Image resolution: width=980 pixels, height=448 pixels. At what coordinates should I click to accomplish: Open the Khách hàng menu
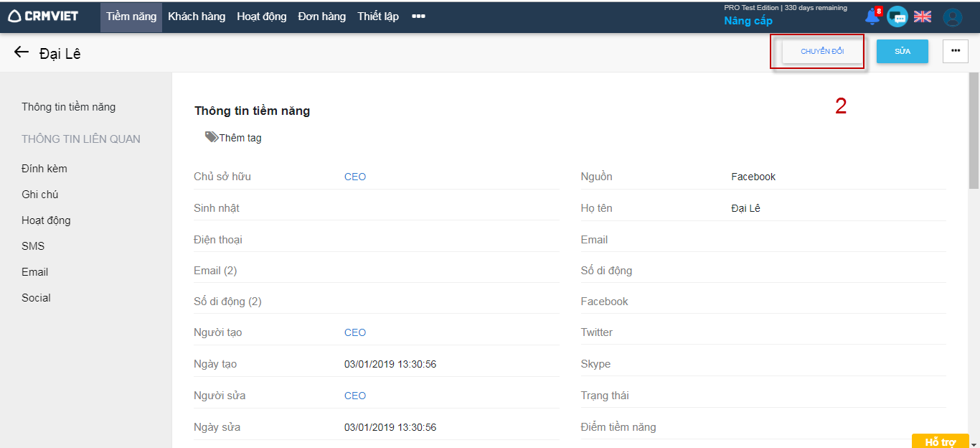197,17
